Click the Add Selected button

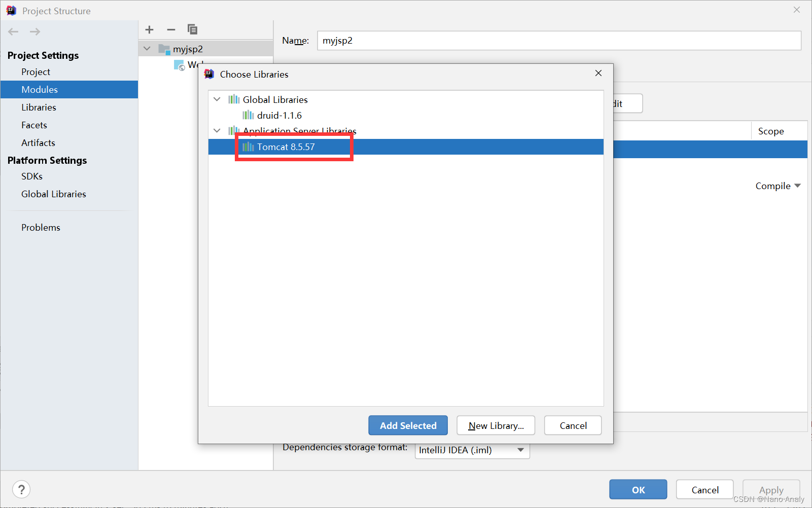(408, 425)
